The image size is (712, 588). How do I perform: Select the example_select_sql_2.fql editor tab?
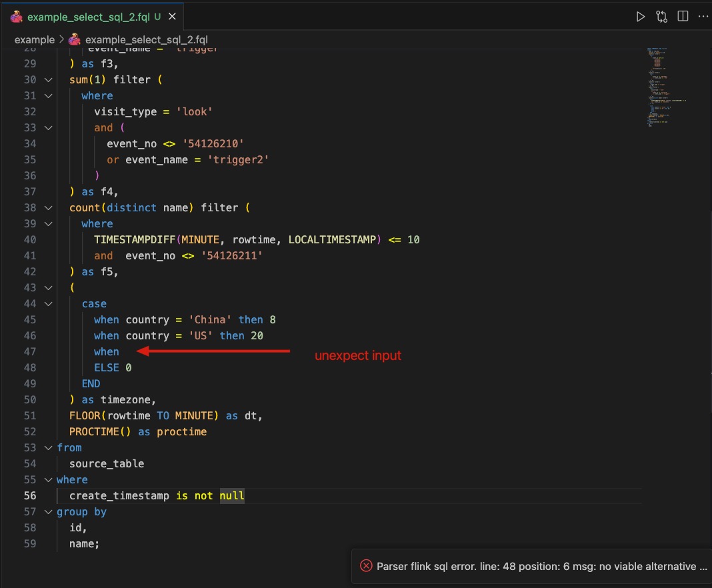tap(93, 17)
